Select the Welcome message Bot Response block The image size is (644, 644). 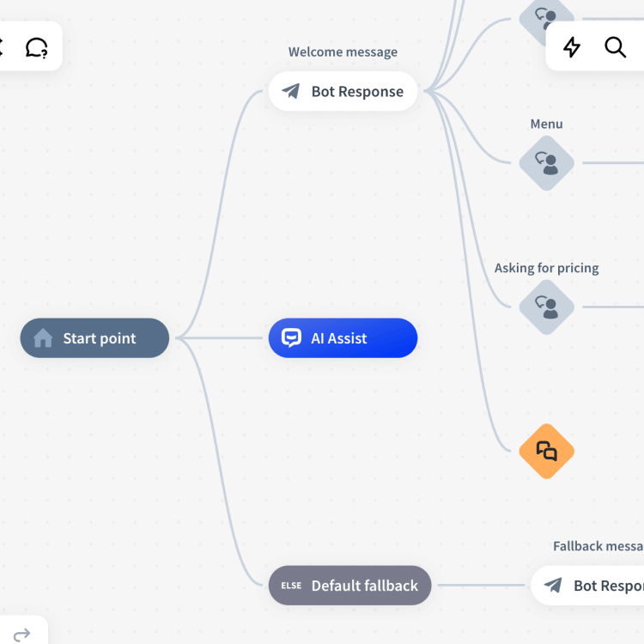tap(343, 92)
